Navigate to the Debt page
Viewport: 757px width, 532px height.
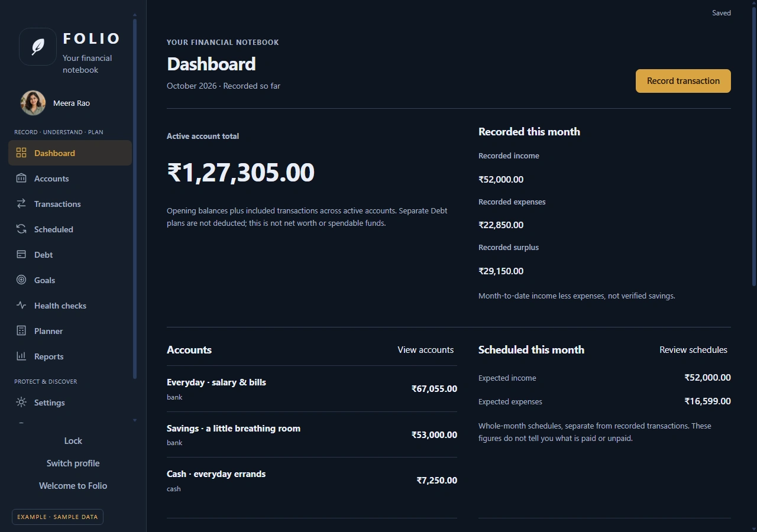[70, 255]
